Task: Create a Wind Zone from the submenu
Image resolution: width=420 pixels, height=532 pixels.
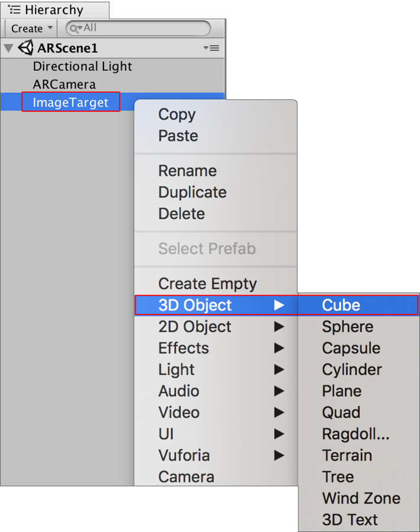Action: [x=359, y=498]
